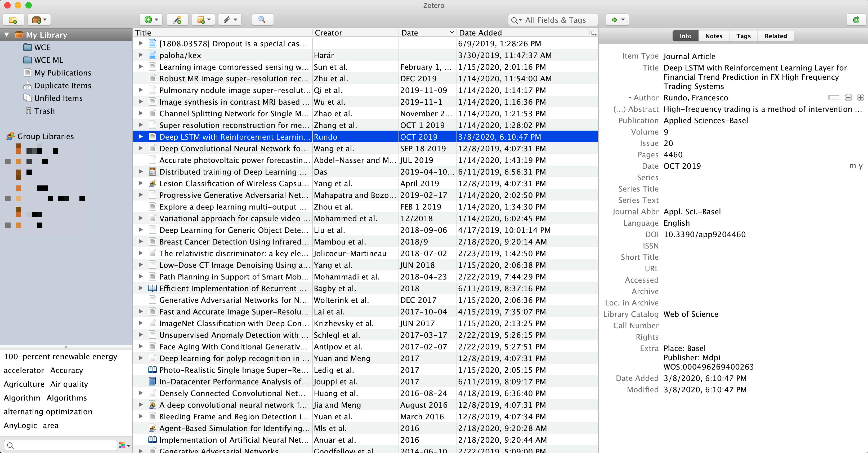This screenshot has height=453, width=868.
Task: Open Advanced Search magnifier icon
Action: point(262,20)
